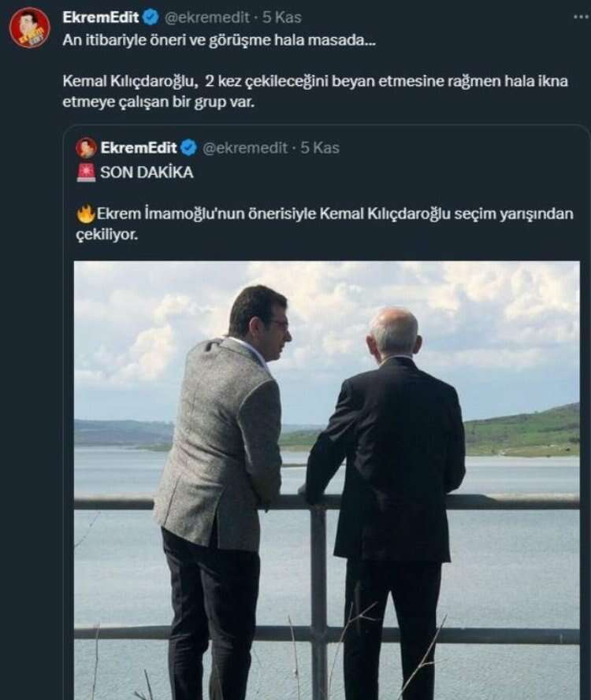Click the quoted tweet's EkremEdit name
This screenshot has width=591, height=700.
(139, 148)
